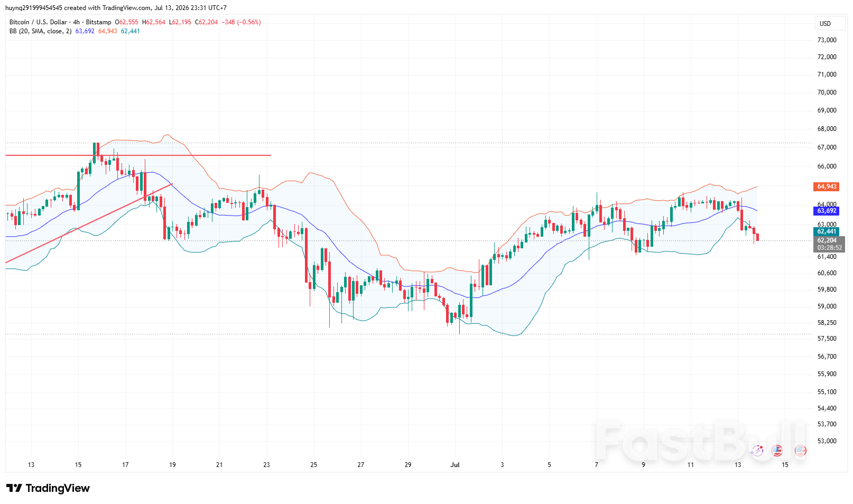Click the low price L62,195 in legend
Image resolution: width=853 pixels, height=504 pixels.
(180, 22)
